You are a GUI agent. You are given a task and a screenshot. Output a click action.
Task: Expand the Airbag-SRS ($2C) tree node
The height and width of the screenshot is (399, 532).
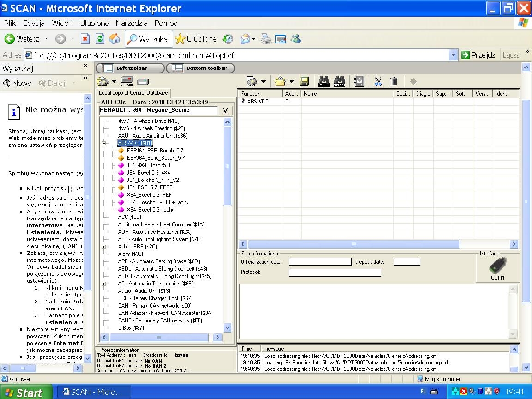(x=103, y=247)
